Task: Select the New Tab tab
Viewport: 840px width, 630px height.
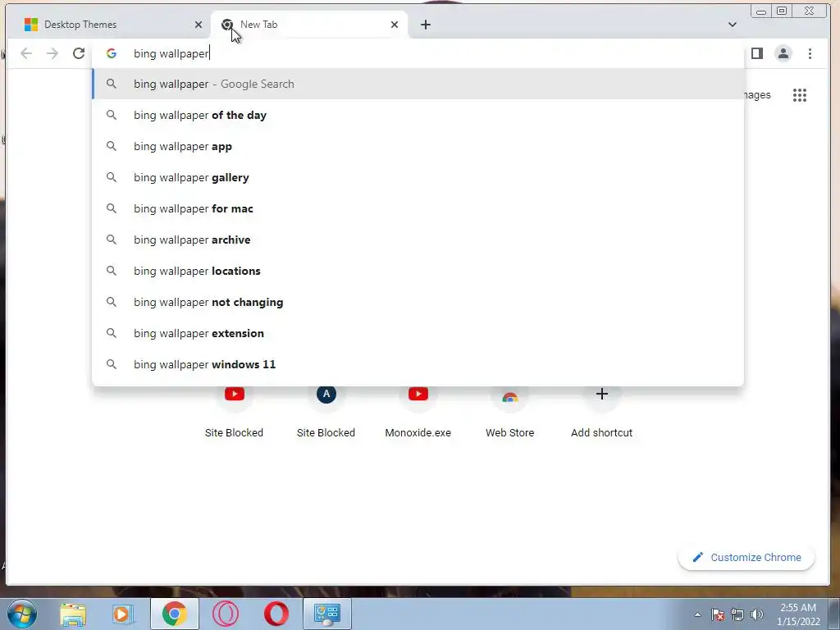Action: pyautogui.click(x=309, y=25)
